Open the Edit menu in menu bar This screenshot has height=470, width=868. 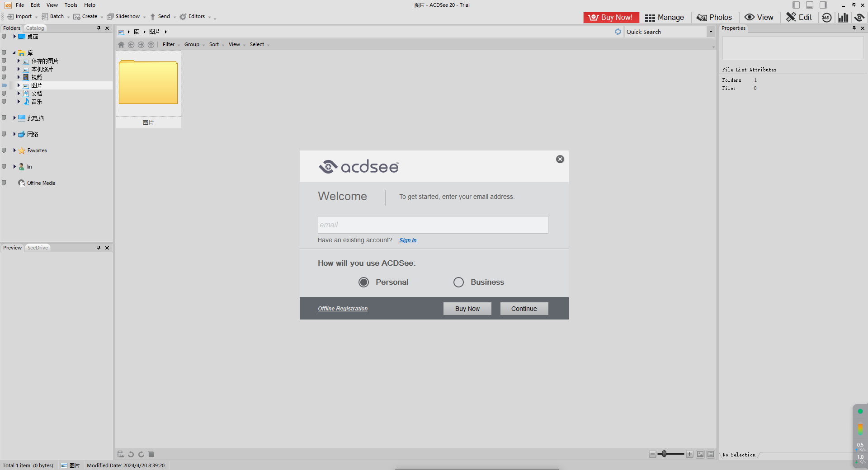(35, 5)
